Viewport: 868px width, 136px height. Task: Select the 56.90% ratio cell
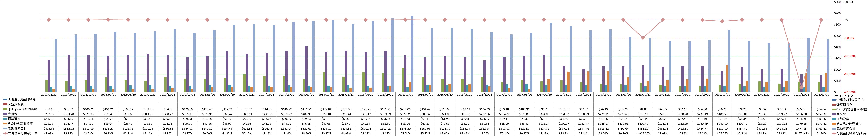tap(108, 133)
